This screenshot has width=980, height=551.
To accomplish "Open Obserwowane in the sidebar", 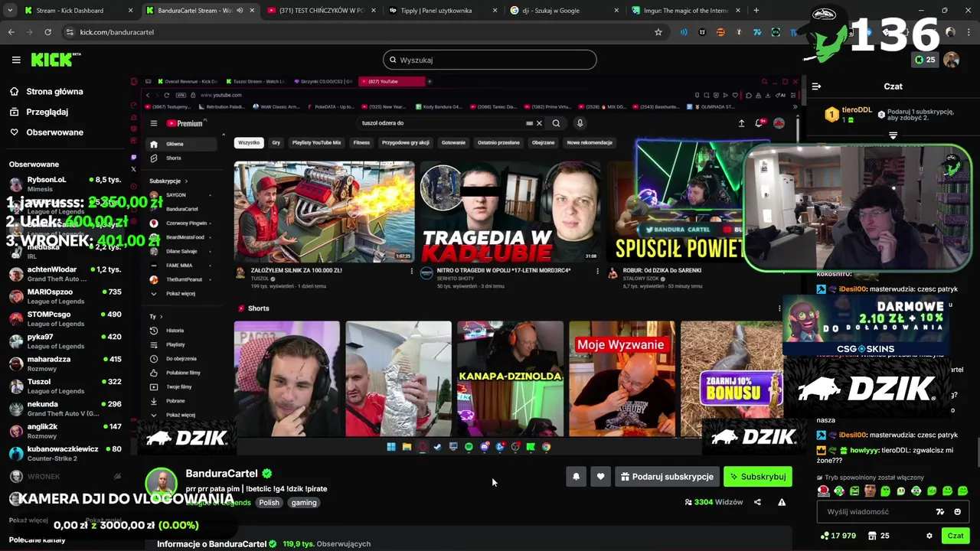I will click(x=47, y=132).
